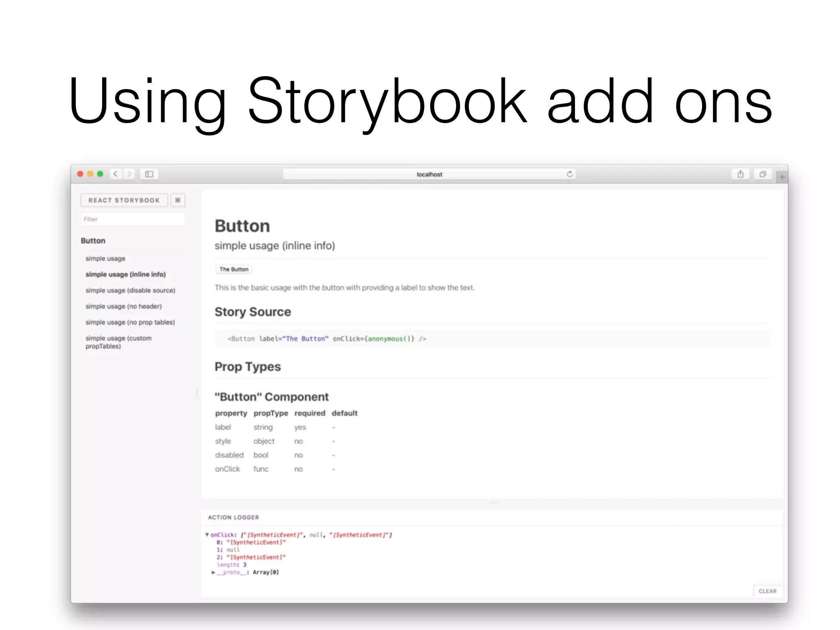This screenshot has height=630, width=840.
Task: Click the '1: null' log line
Action: [228, 550]
